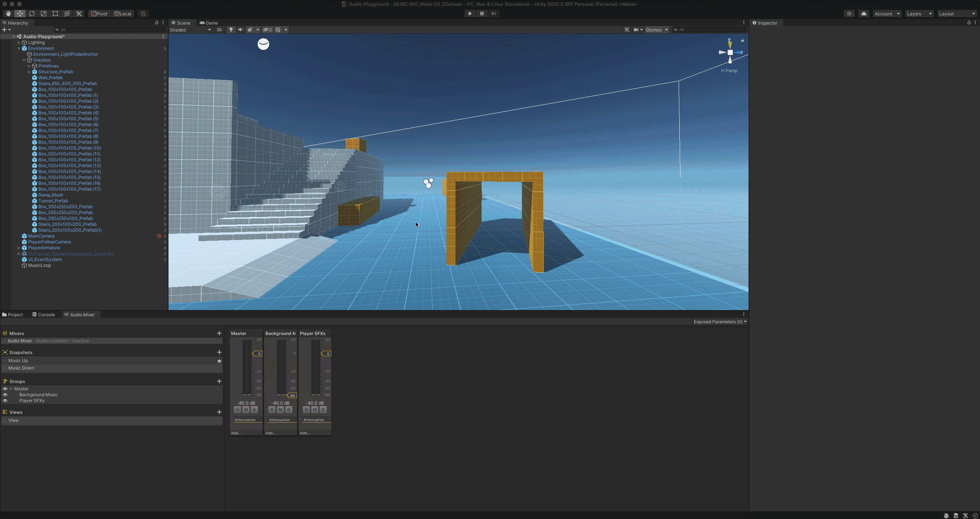Click Add effect under Master channel
980x519 pixels.
(236, 433)
